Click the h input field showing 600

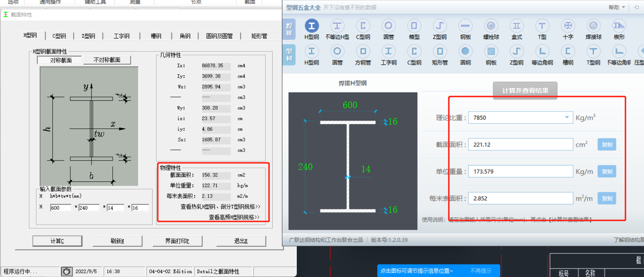[x=60, y=208]
